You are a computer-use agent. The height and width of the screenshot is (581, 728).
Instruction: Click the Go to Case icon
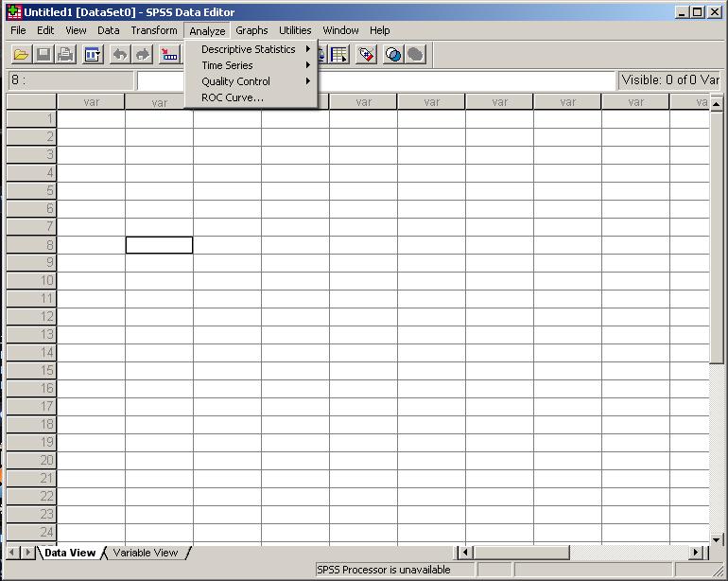(x=170, y=55)
